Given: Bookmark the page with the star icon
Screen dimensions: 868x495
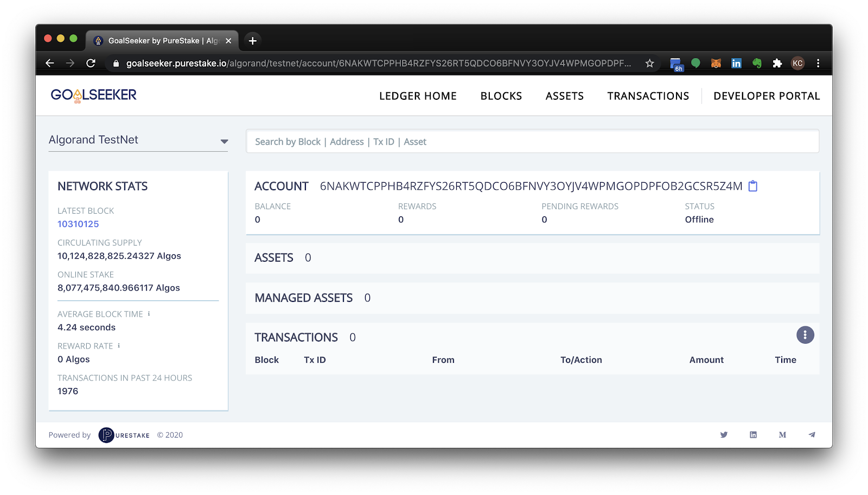Looking at the screenshot, I should click(x=649, y=63).
